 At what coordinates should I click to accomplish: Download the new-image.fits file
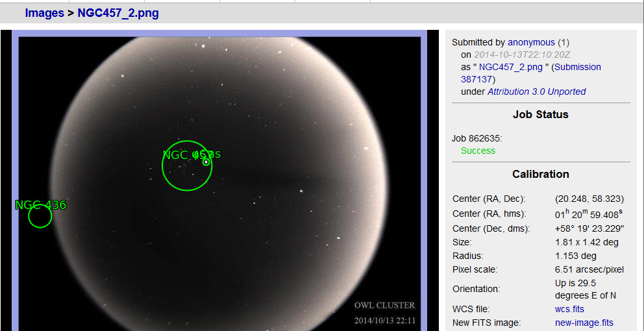point(584,323)
